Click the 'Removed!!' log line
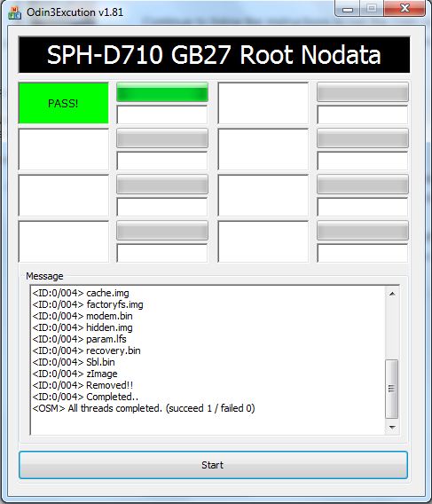Viewport: 432px width, 504px height. click(82, 385)
